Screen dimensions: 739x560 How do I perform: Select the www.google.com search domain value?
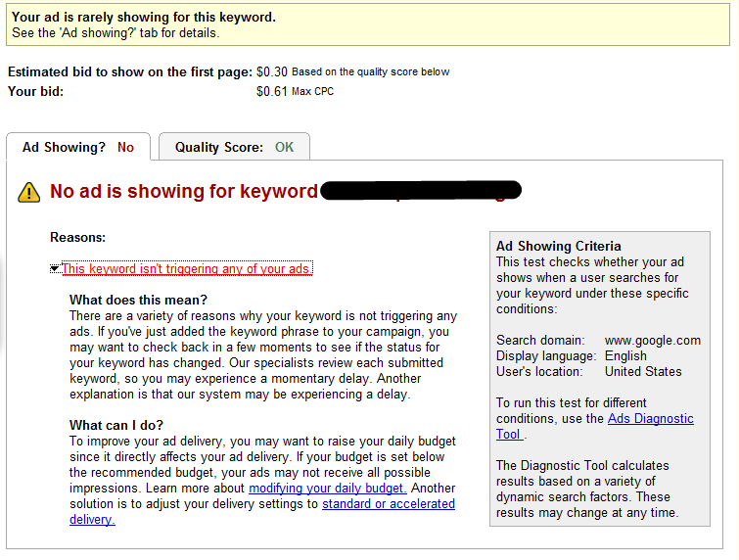point(652,341)
